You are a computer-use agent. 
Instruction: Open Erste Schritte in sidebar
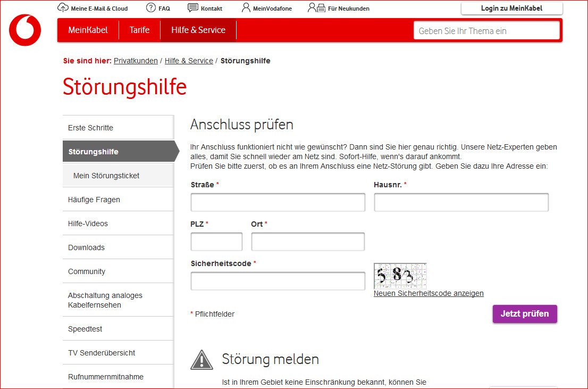pos(118,127)
